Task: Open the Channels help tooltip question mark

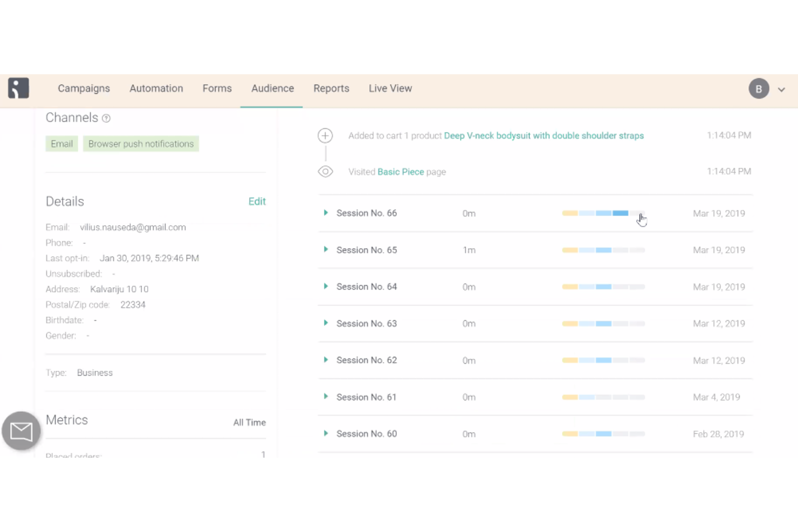Action: pyautogui.click(x=106, y=118)
